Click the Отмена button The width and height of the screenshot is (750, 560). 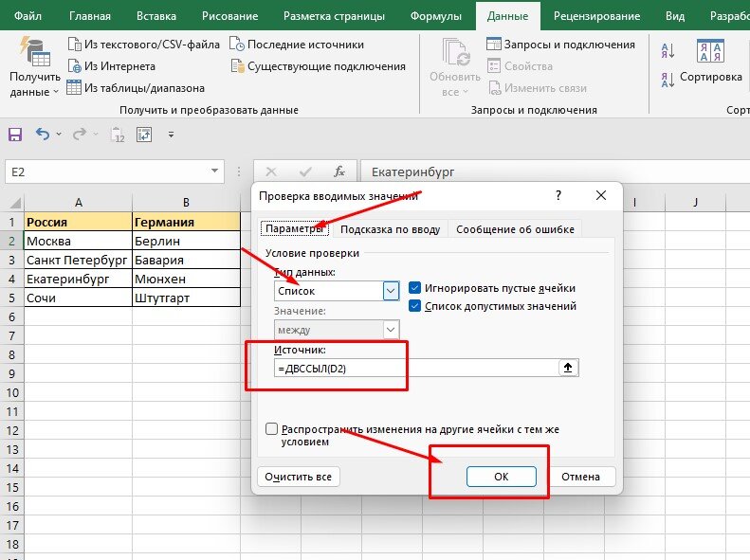coord(580,477)
